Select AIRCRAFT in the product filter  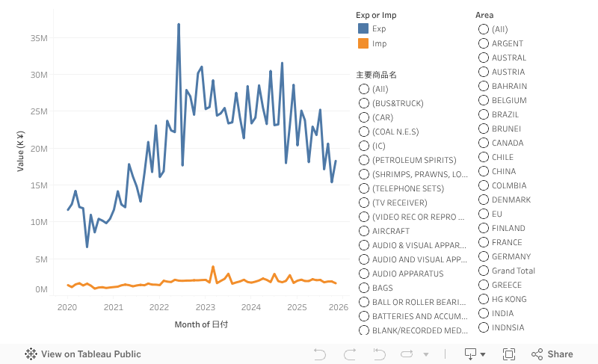point(365,231)
